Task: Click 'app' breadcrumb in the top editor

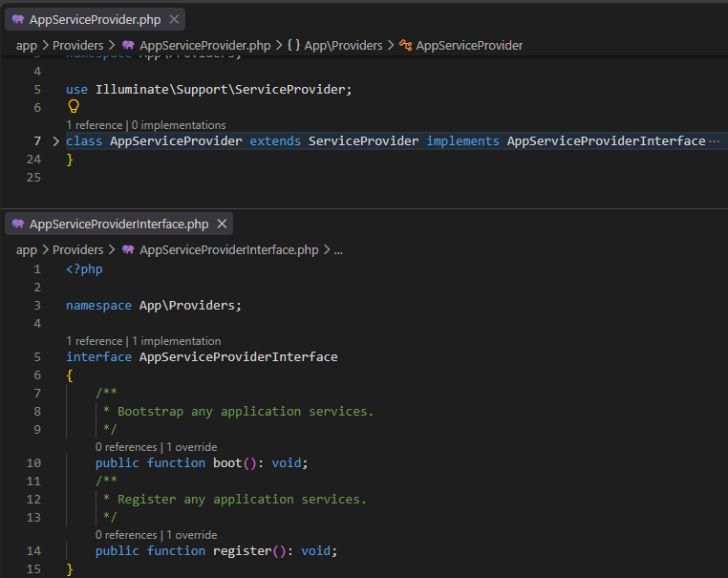Action: pyautogui.click(x=27, y=46)
